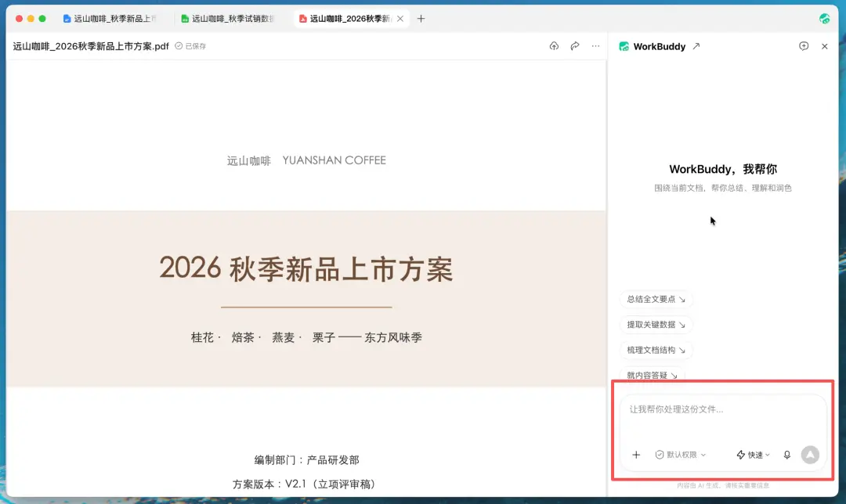The image size is (846, 504).
Task: Click the cloud upload icon in the toolbar
Action: pos(554,46)
